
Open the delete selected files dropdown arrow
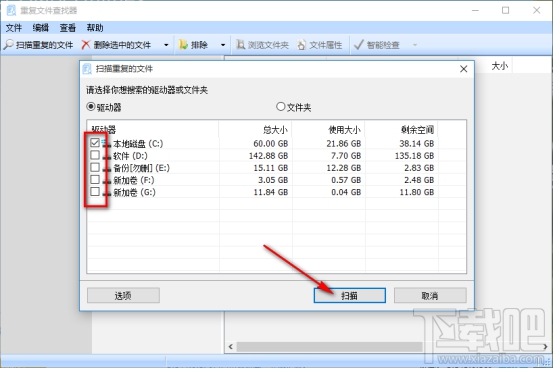(166, 45)
